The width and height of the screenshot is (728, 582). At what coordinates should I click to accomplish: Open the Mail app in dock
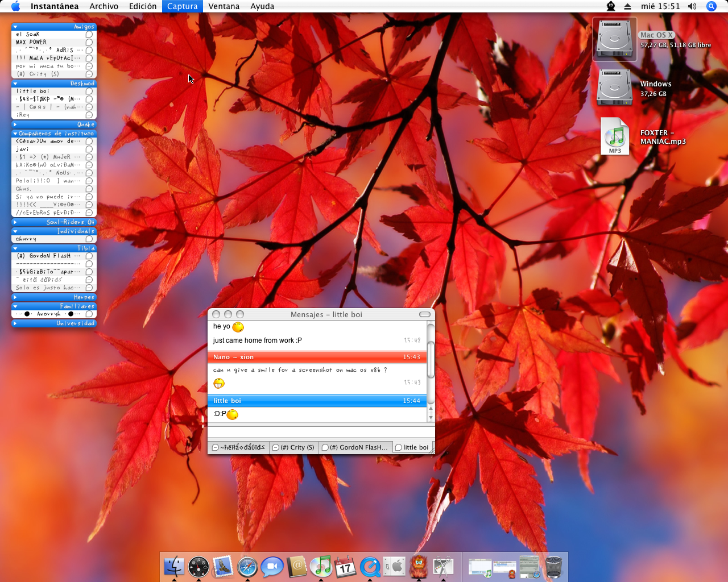(223, 567)
